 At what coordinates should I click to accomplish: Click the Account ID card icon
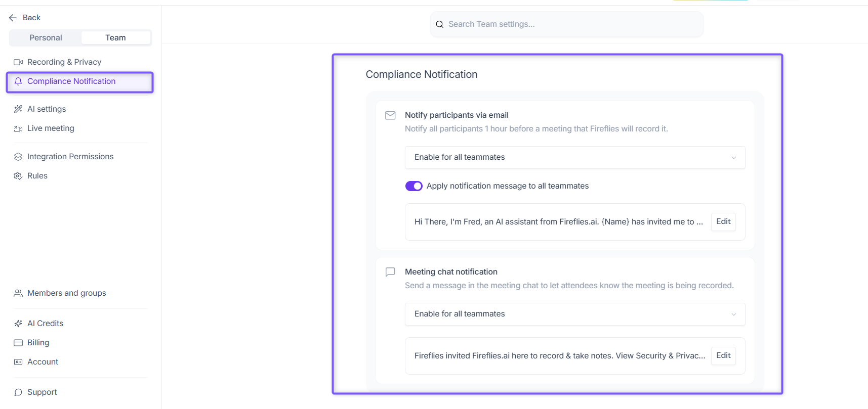pos(18,362)
